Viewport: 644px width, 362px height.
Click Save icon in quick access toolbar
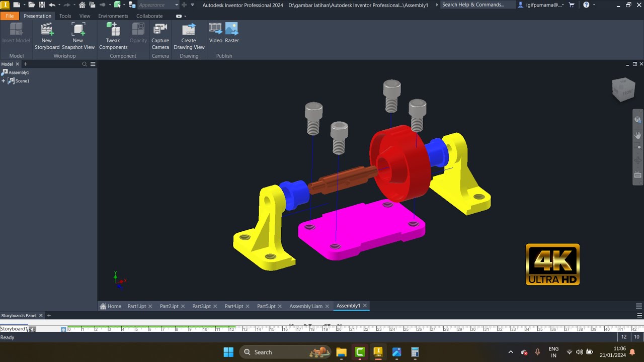pos(42,5)
